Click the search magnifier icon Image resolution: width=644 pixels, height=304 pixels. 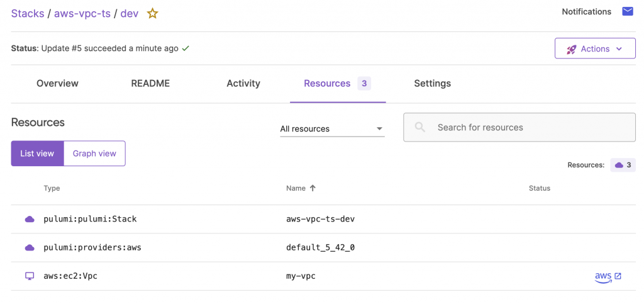pyautogui.click(x=420, y=128)
